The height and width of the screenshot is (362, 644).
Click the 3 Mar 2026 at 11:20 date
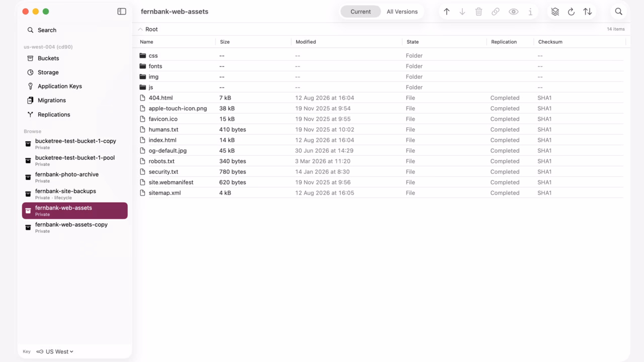pos(323,161)
